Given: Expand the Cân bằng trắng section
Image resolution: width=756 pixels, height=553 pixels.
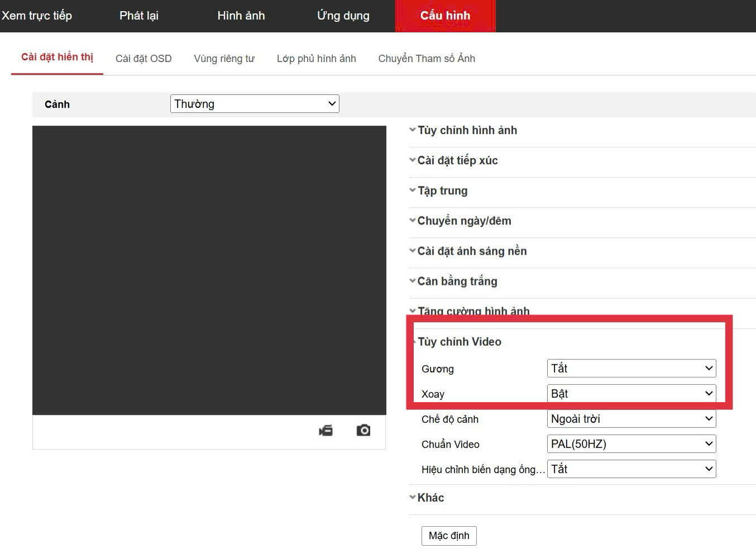Looking at the screenshot, I should tap(457, 281).
